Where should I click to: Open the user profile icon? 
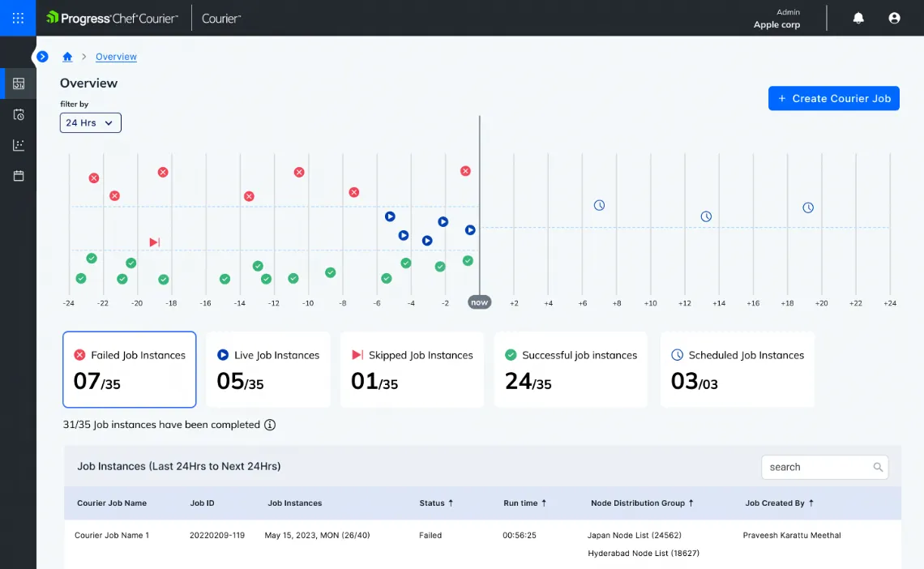click(x=894, y=17)
